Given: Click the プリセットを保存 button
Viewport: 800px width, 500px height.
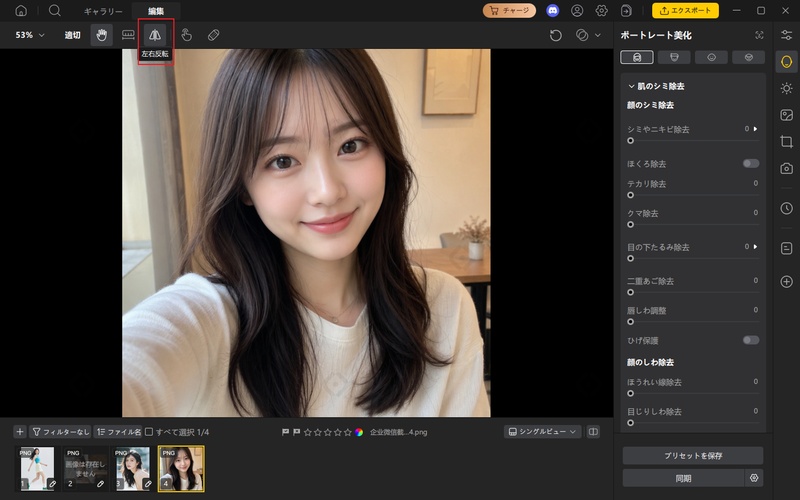Looking at the screenshot, I should click(693, 456).
